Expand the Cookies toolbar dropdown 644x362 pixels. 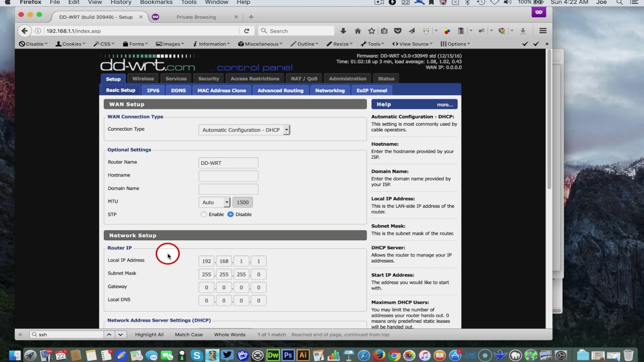tap(70, 44)
